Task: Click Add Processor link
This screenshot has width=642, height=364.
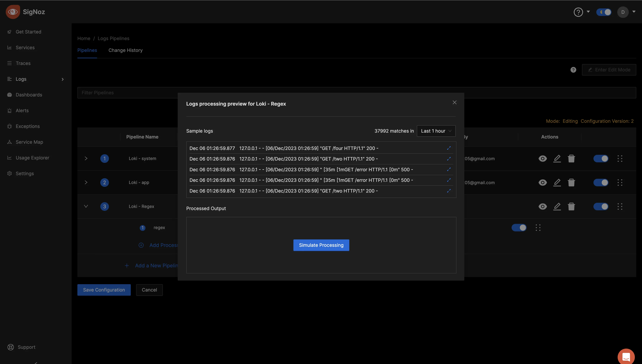Action: 158,245
